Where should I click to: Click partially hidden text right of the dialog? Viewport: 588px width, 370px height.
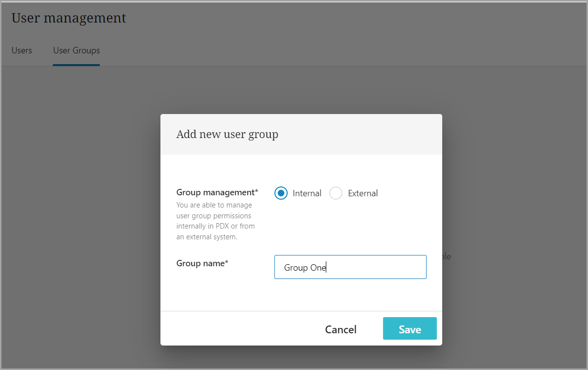447,256
